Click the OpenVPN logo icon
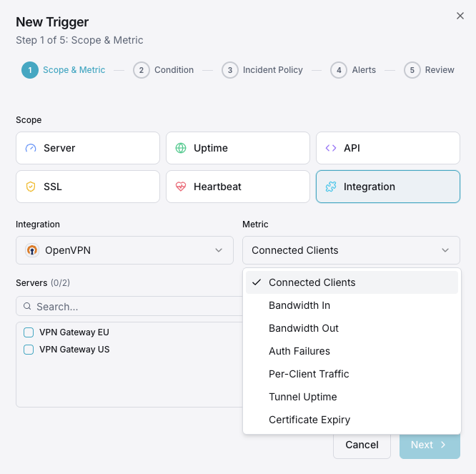This screenshot has height=474, width=476. (x=32, y=250)
